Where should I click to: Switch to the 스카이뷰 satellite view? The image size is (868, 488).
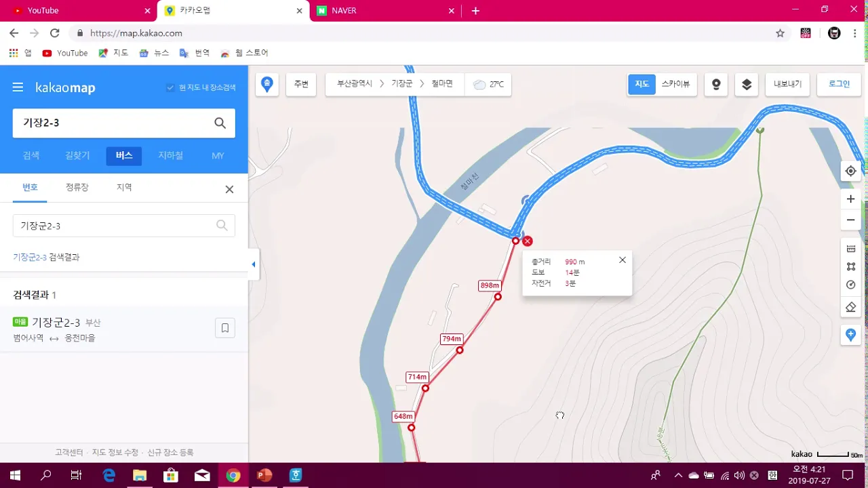tap(675, 84)
